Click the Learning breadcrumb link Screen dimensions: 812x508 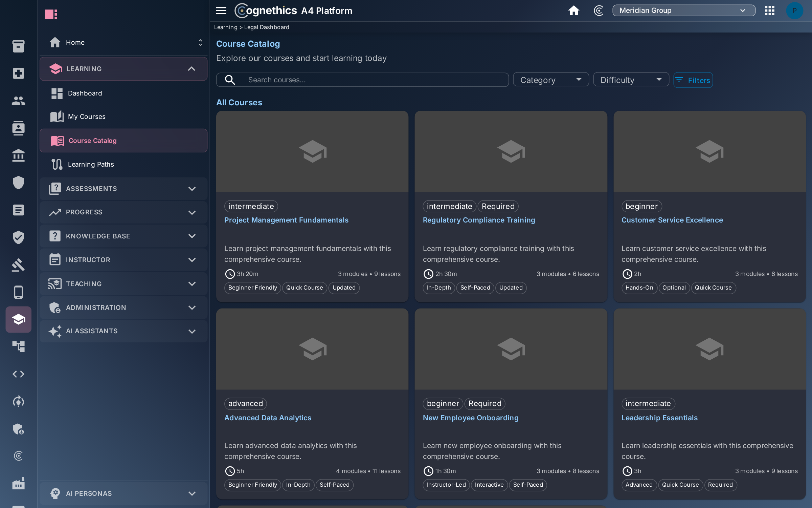(x=226, y=27)
